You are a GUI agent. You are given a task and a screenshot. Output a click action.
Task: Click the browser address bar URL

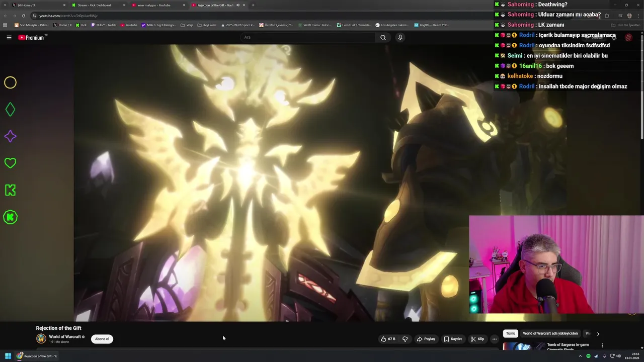68,16
